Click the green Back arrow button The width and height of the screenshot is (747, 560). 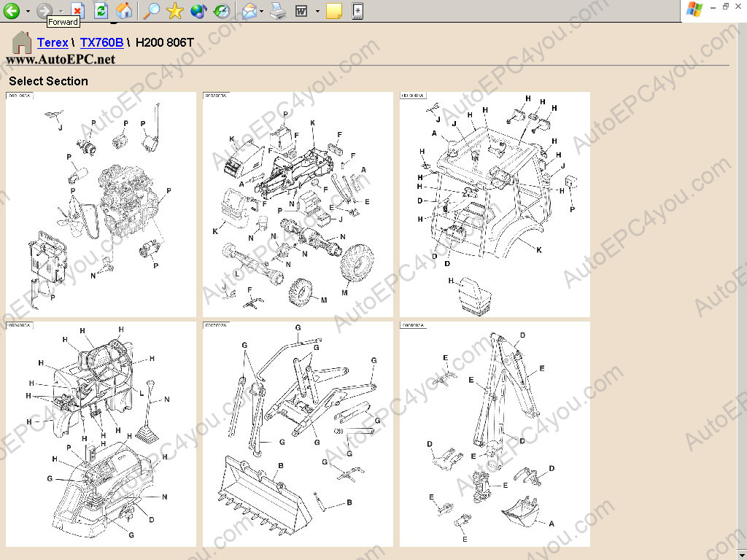tap(12, 10)
